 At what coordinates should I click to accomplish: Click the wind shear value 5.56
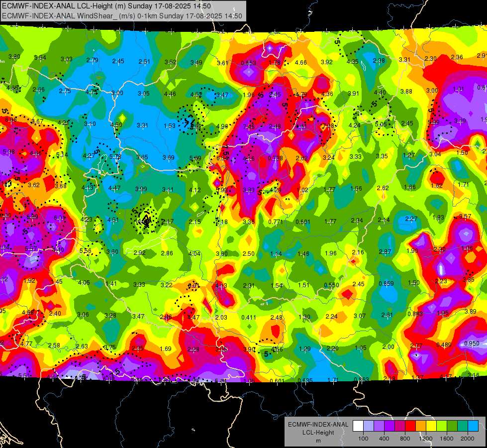86,250
